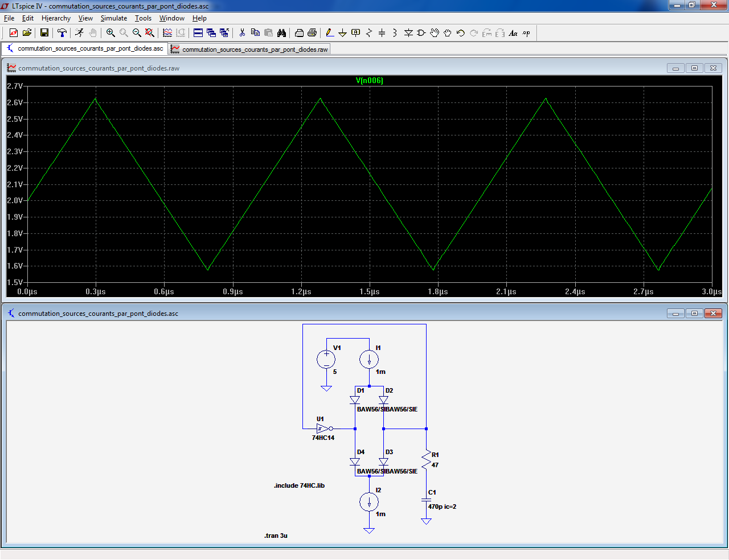Switch to the .raw waveform tab

(x=249, y=50)
